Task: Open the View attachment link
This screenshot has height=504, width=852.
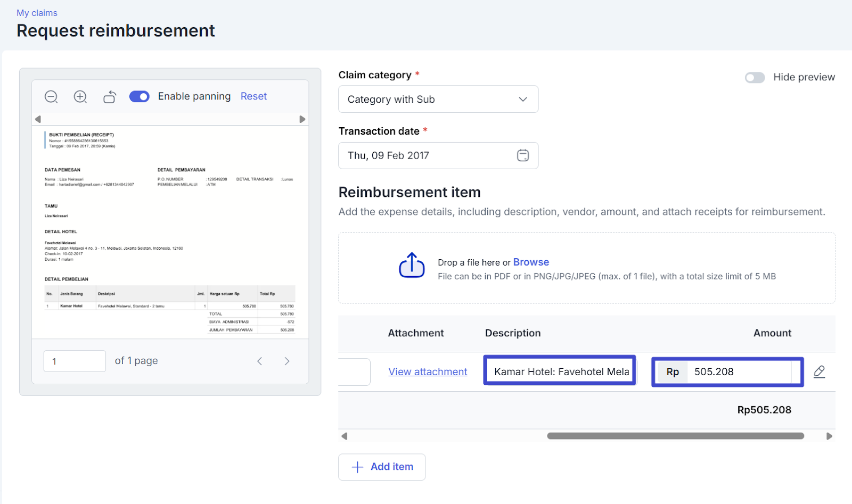Action: pos(428,371)
